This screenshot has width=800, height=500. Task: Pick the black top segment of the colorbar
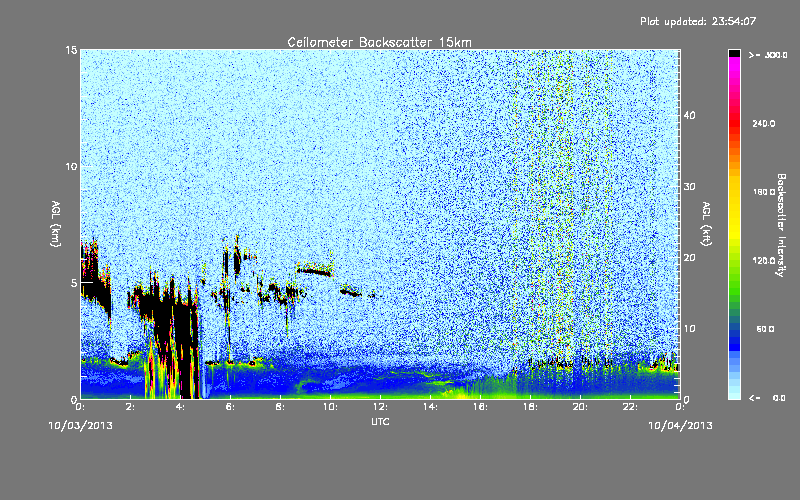[734, 53]
